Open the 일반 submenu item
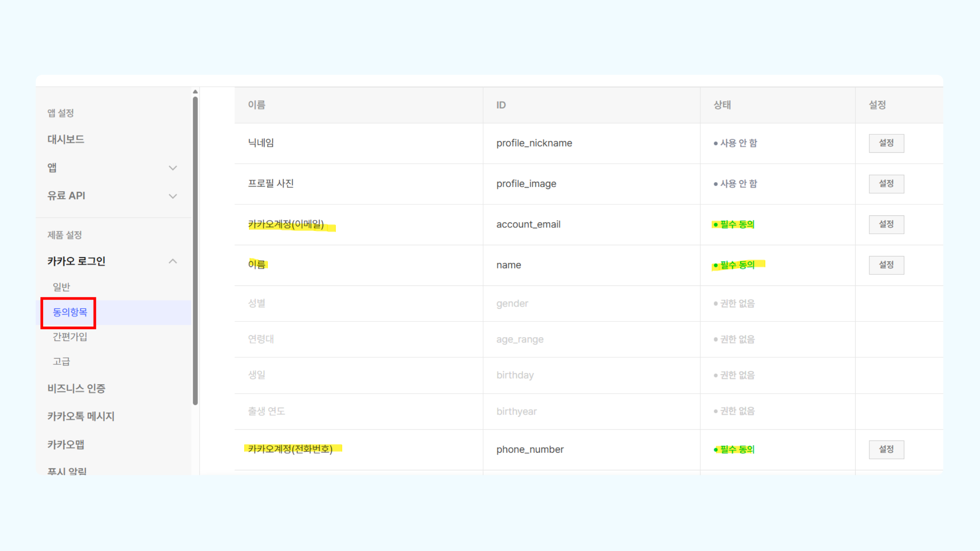This screenshot has height=551, width=980. [x=61, y=287]
